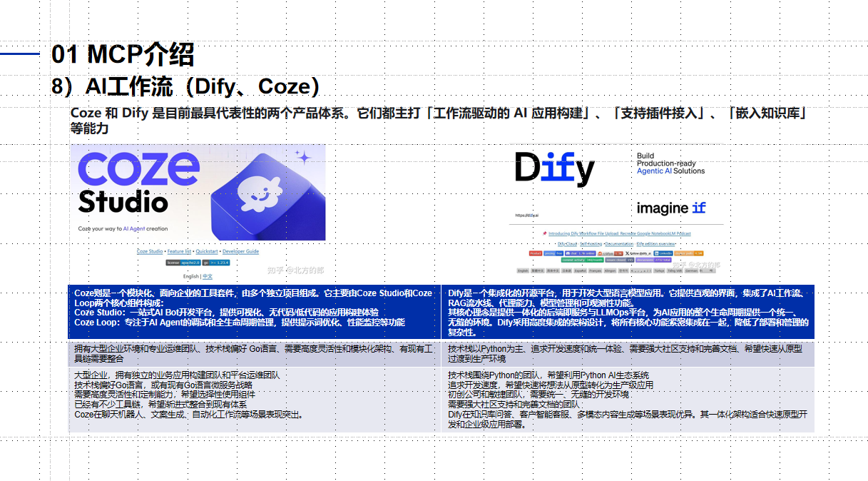Click the tagline Build Production-ready Agentic AI Solutions
The height and width of the screenshot is (481, 868).
(x=670, y=163)
